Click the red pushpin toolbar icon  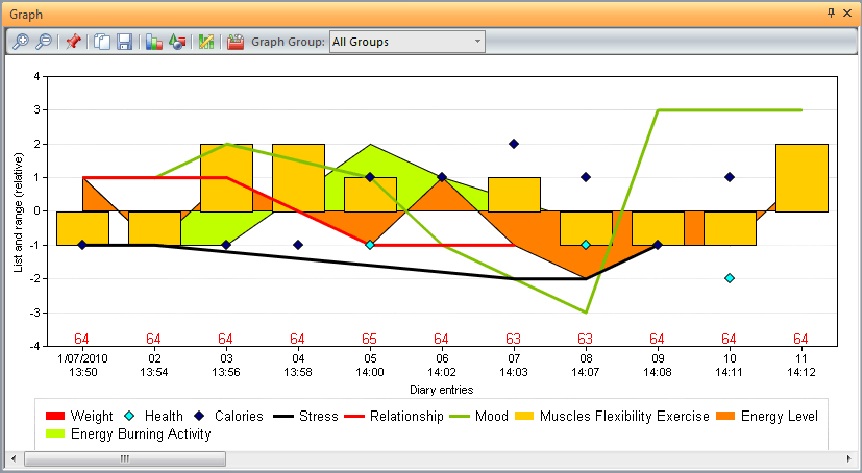[x=73, y=42]
